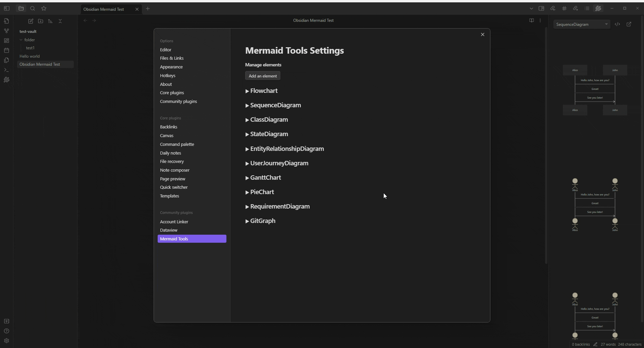Open today's daily note (calendar icon)
Viewport: 644px width, 348px height.
point(6,50)
